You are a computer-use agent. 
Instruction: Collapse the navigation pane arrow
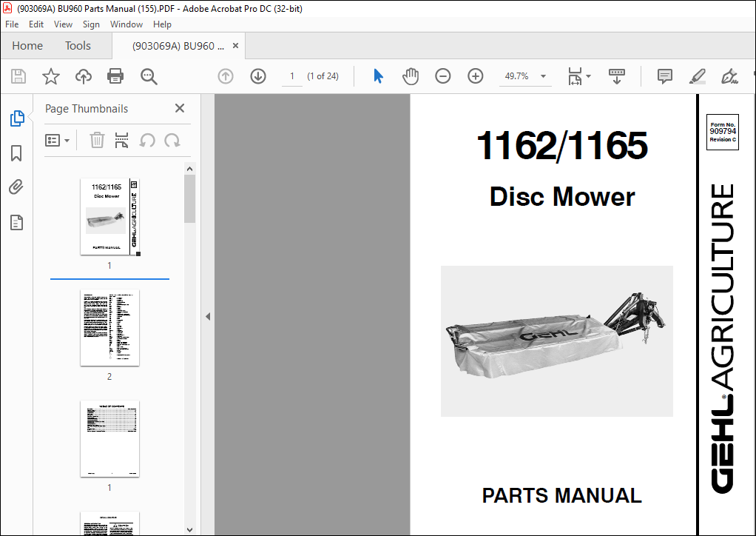coord(208,316)
